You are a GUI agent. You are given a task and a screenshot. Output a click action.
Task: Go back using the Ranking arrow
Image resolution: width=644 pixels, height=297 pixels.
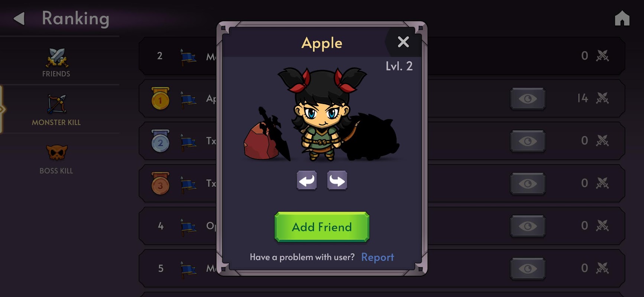pyautogui.click(x=19, y=18)
